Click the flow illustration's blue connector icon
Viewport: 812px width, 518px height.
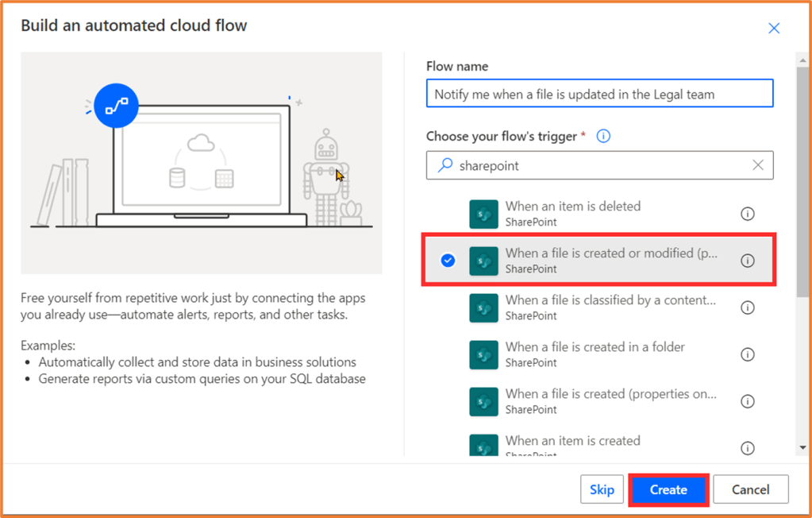[x=116, y=106]
